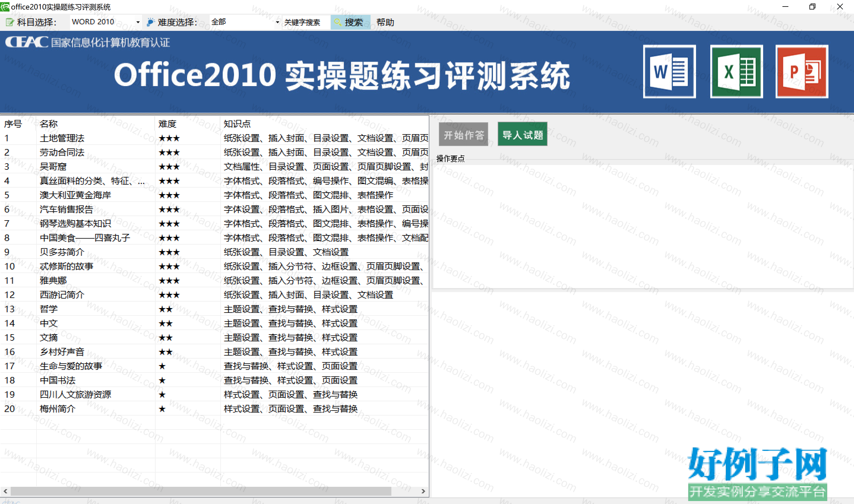Select the row 西游记简介
The width and height of the screenshot is (854, 504).
[214, 295]
